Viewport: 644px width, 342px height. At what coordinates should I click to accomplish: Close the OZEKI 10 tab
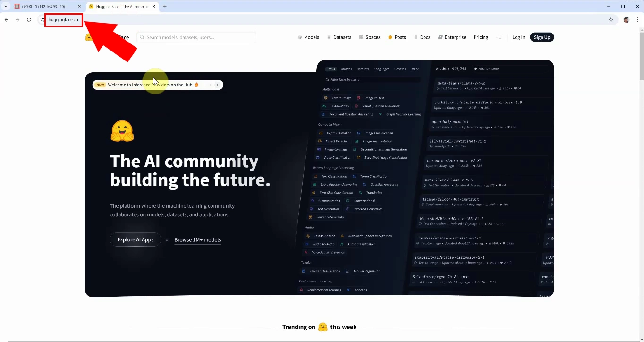click(80, 6)
